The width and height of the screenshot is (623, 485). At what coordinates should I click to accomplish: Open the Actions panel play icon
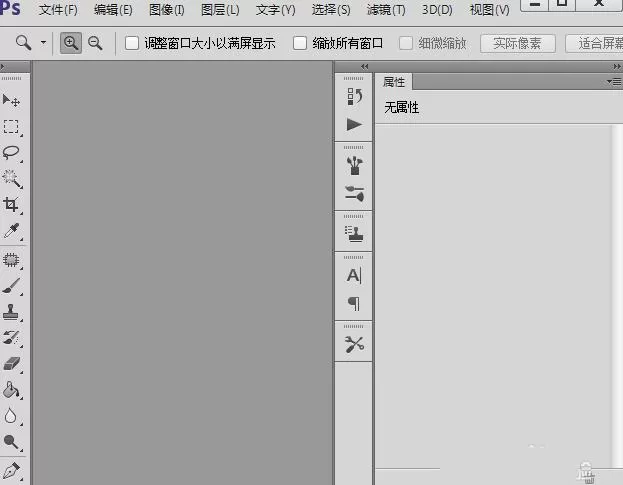(x=354, y=124)
